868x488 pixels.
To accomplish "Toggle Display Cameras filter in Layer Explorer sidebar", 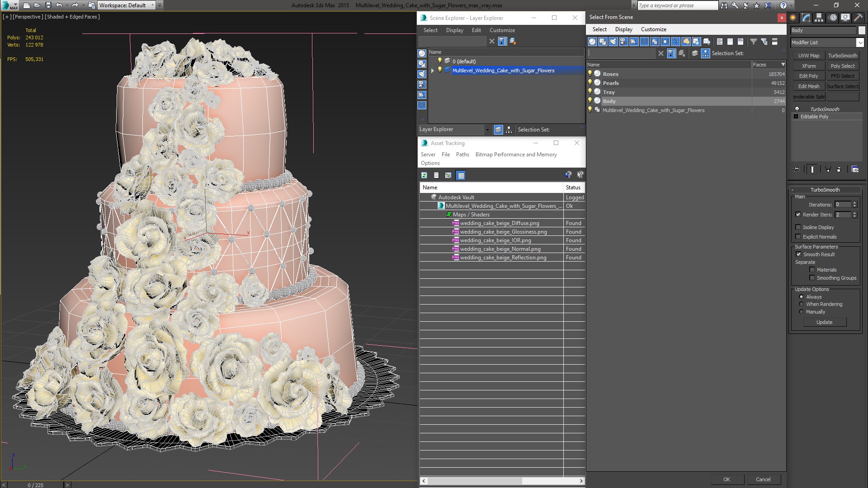I will click(422, 84).
